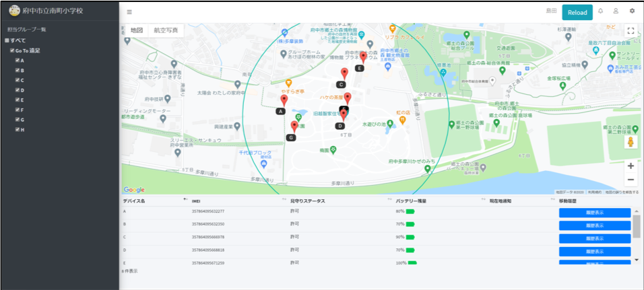Toggle the sidebar with the hamburger menu icon
644x290 pixels.
point(129,12)
